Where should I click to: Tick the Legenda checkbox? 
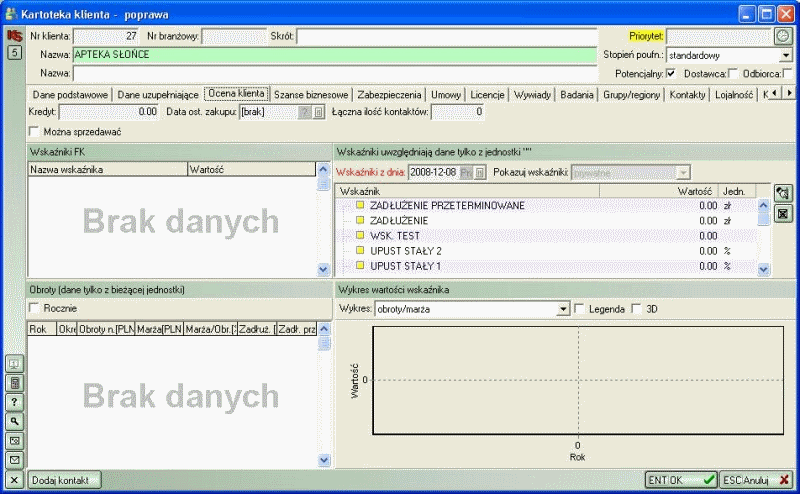point(581,309)
